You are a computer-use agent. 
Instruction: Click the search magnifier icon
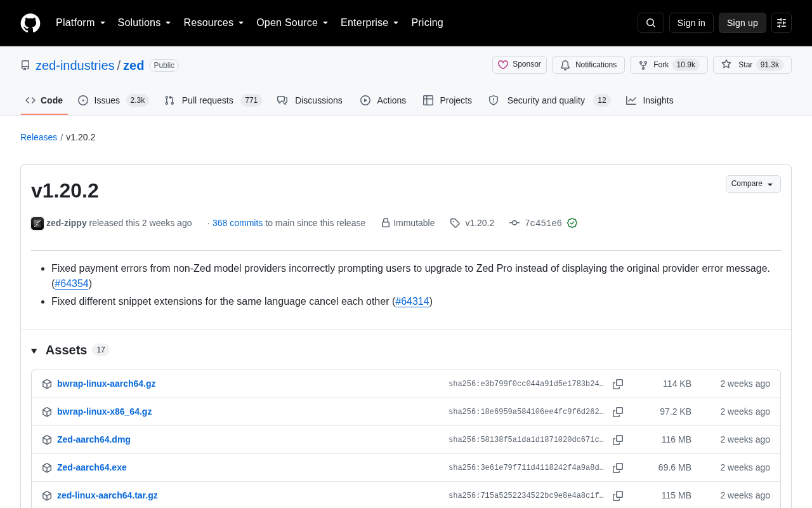coord(651,23)
